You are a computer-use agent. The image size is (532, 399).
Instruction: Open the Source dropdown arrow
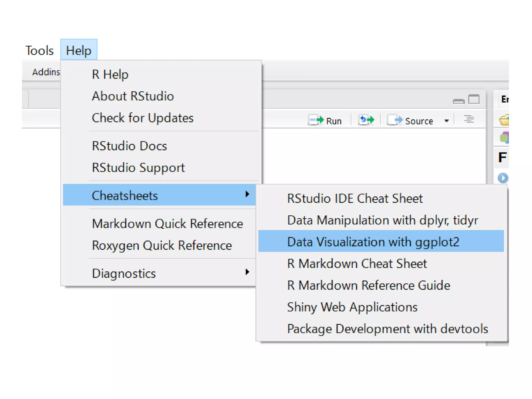tap(447, 121)
